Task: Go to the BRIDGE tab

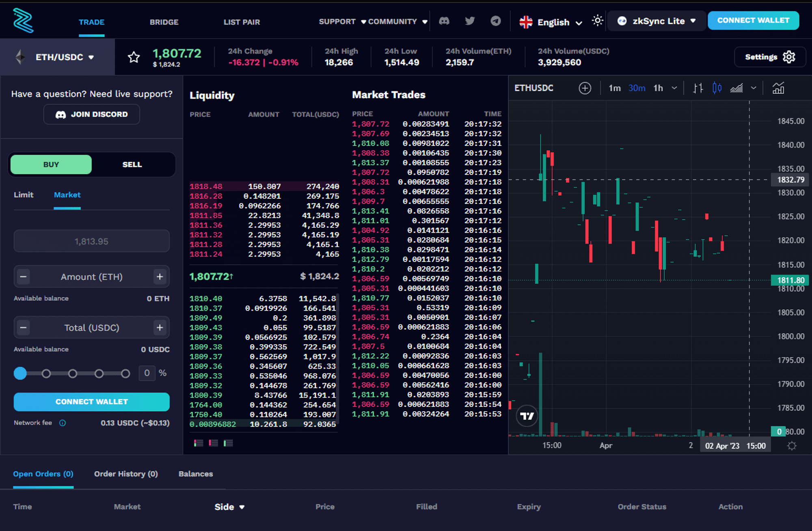Action: 164,22
